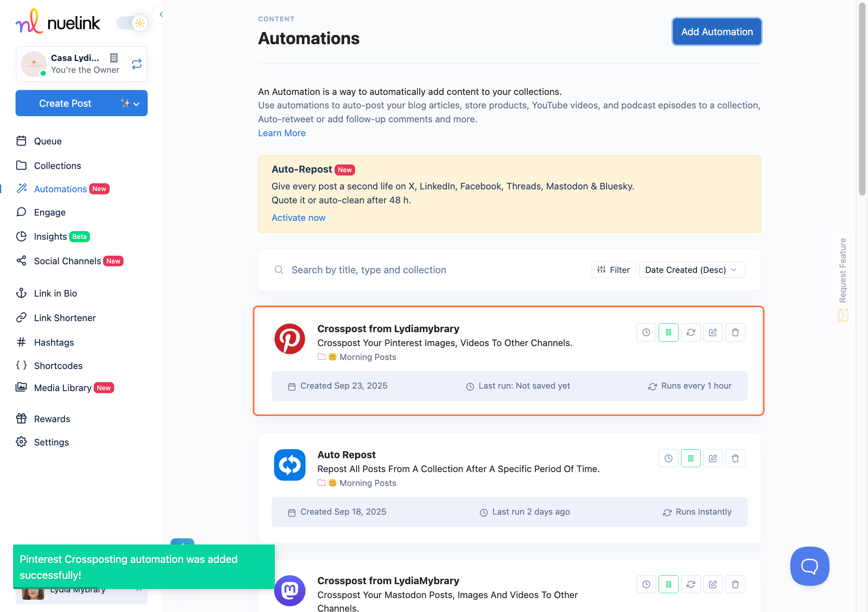This screenshot has width=868, height=612.
Task: Click the Add Automation button
Action: coord(717,32)
